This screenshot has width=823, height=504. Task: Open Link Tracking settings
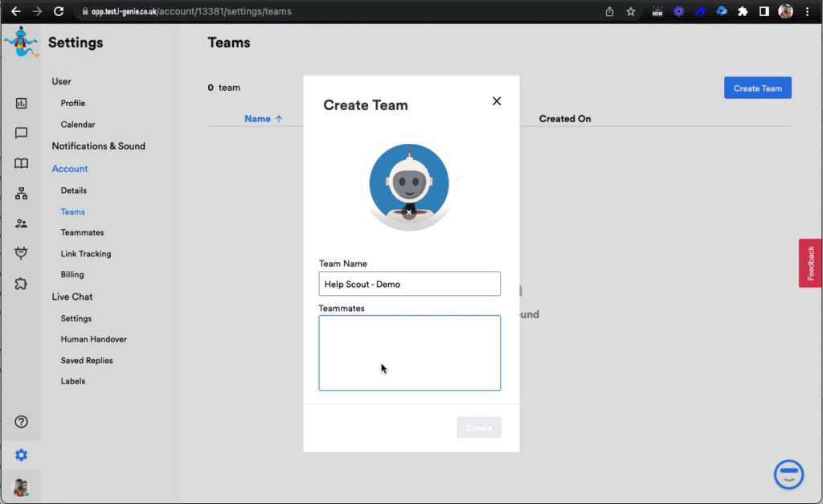click(86, 254)
